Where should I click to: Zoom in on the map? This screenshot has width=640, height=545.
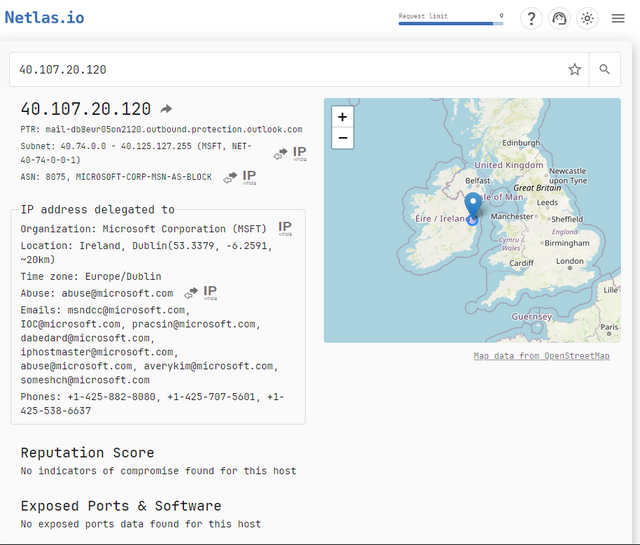(x=342, y=117)
